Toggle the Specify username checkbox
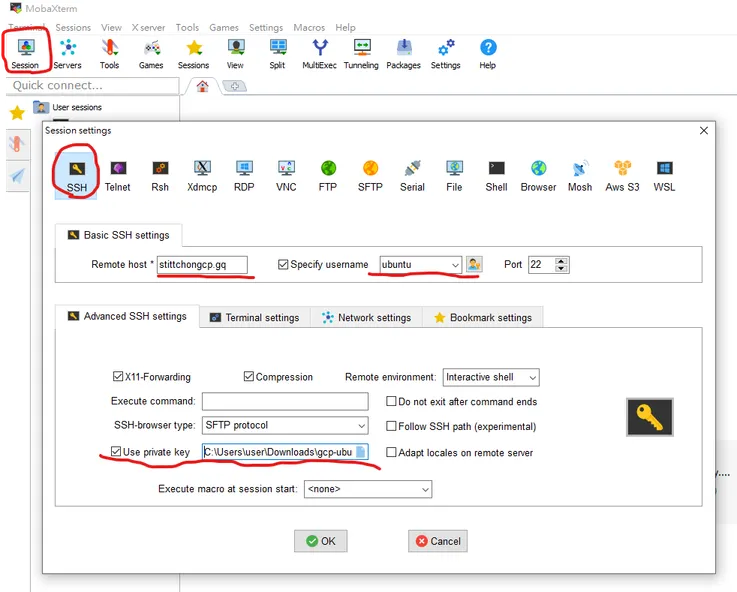The image size is (737, 592). (x=283, y=265)
